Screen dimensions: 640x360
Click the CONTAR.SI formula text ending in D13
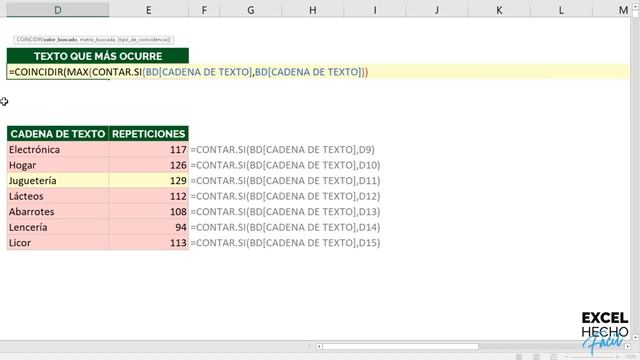[285, 211]
